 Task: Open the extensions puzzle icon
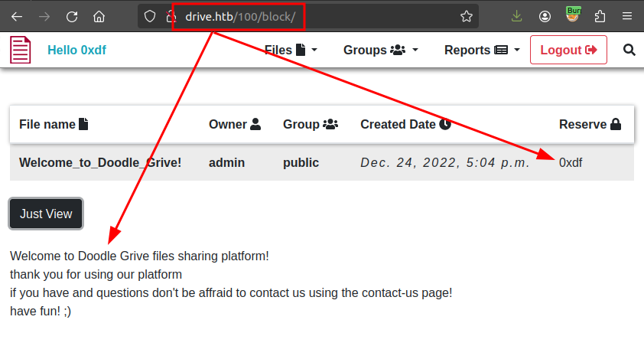(600, 16)
